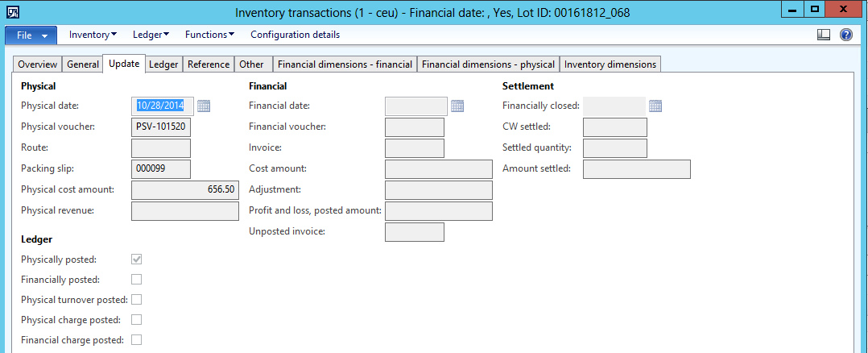
Task: Click the help question mark icon
Action: pos(845,35)
